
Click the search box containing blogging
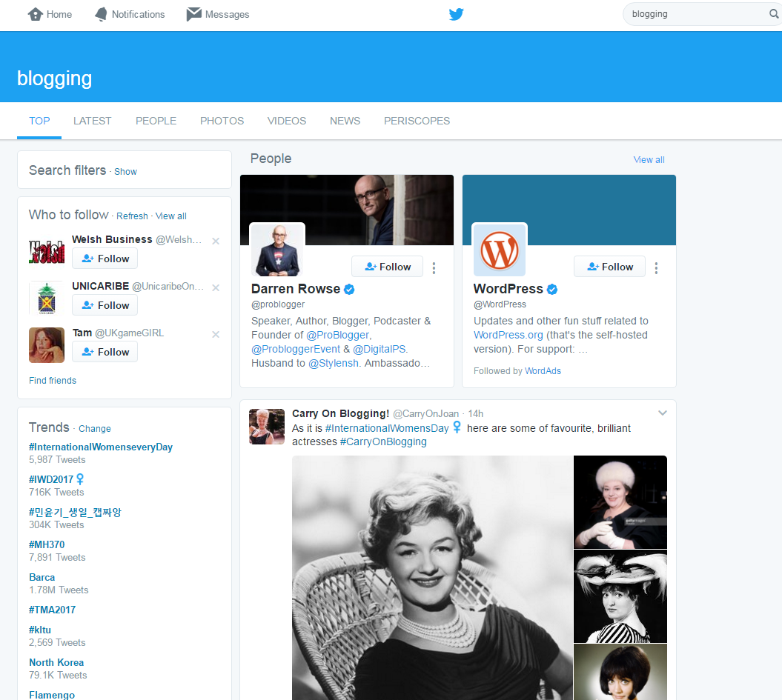click(693, 14)
